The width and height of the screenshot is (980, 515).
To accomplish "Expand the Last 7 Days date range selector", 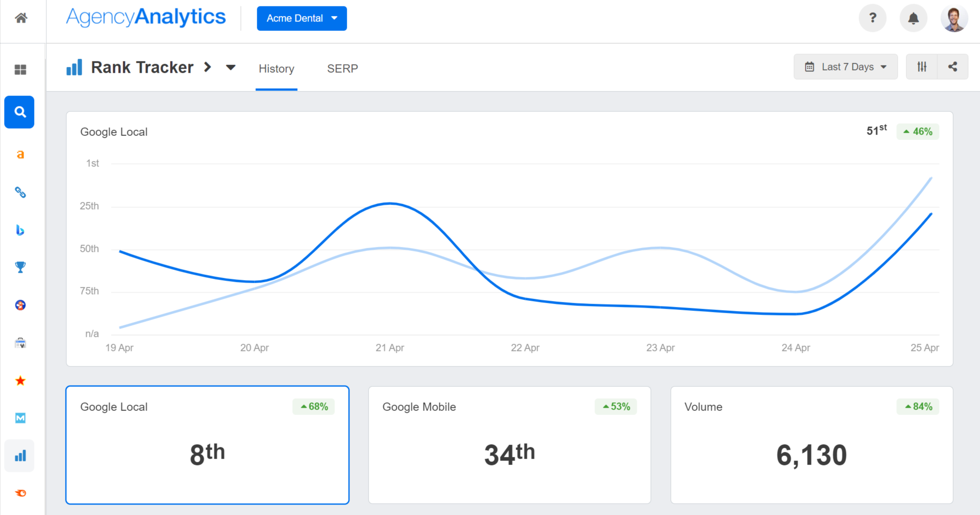I will (x=845, y=66).
